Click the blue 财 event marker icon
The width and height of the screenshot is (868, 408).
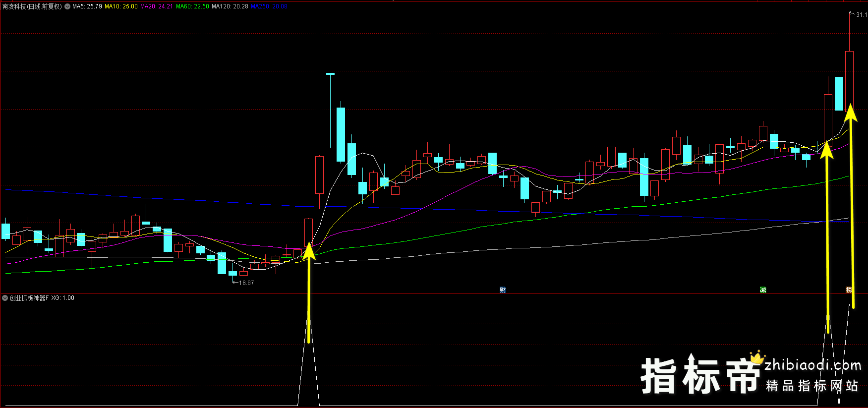(x=503, y=290)
